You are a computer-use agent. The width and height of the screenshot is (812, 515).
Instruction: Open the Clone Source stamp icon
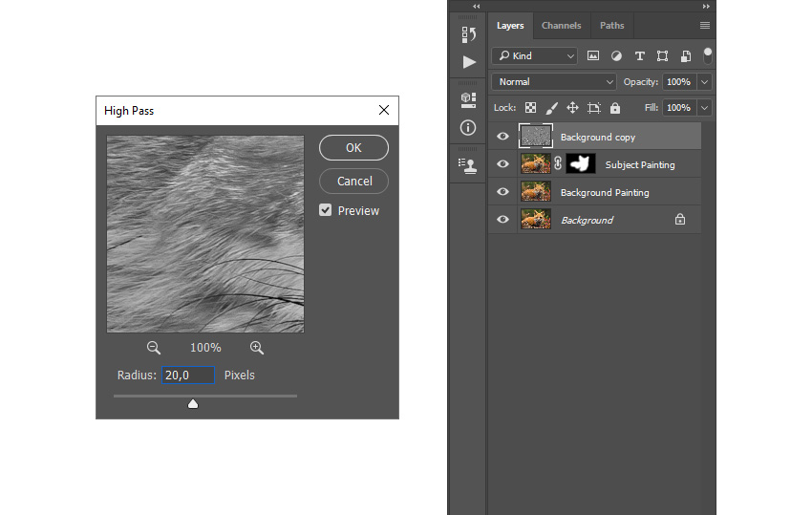coord(468,166)
